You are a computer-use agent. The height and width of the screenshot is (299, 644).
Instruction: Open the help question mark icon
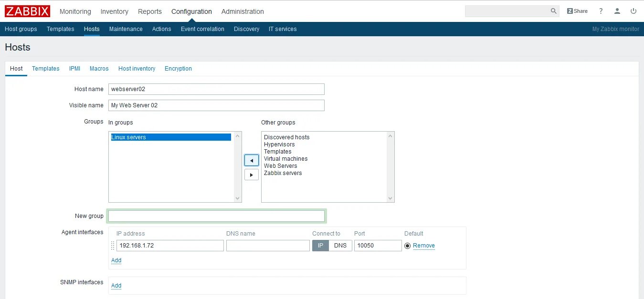(x=601, y=11)
